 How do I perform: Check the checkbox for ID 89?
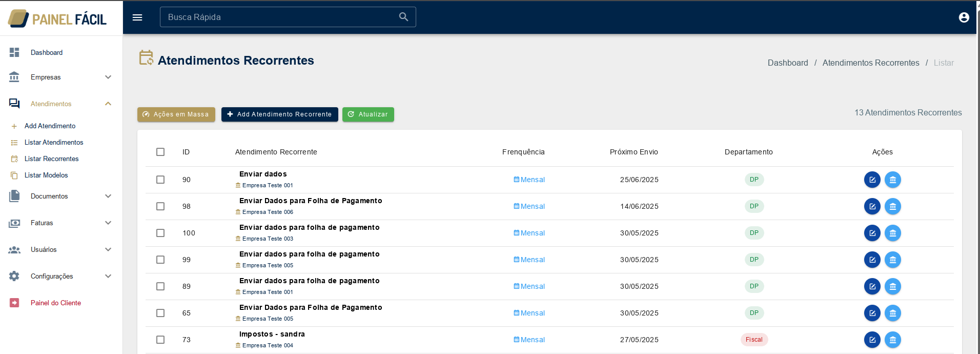coord(160,286)
